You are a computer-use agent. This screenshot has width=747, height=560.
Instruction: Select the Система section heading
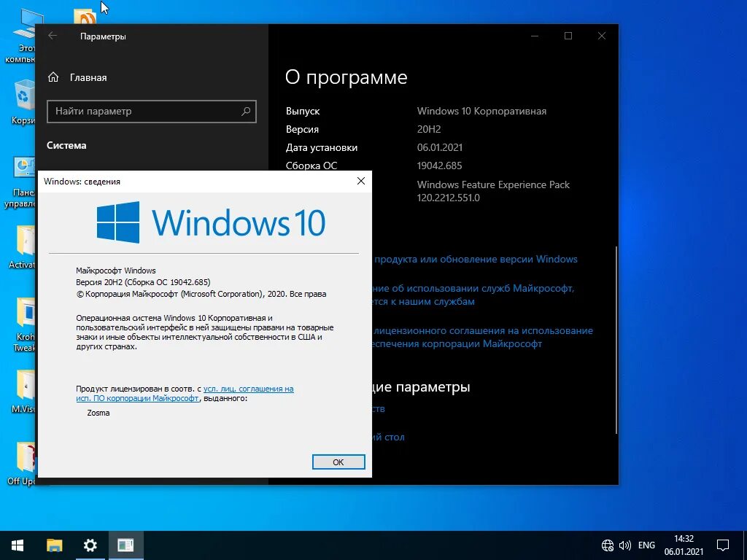click(x=66, y=145)
